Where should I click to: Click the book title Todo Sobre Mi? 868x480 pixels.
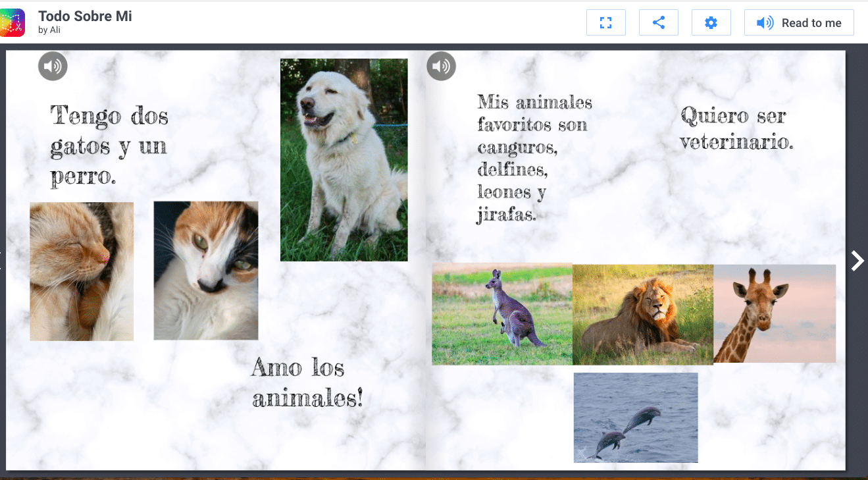pyautogui.click(x=85, y=16)
